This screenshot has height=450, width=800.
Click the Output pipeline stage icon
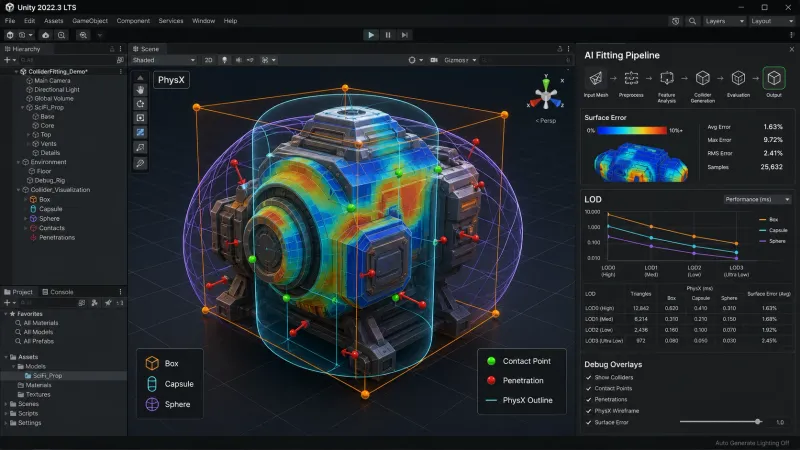click(774, 78)
